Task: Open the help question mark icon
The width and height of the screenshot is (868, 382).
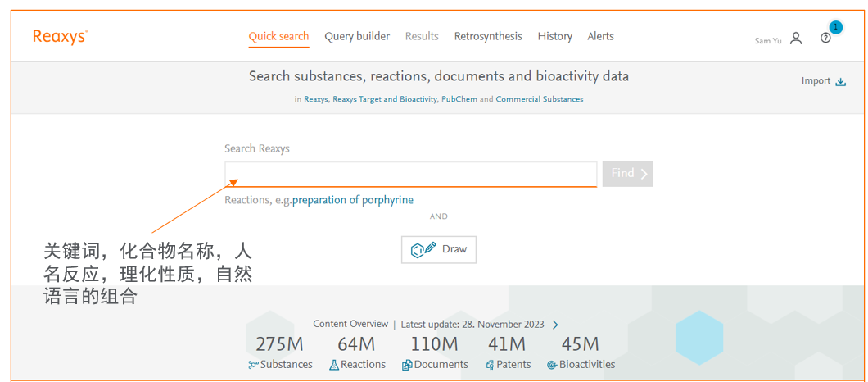Action: [825, 39]
